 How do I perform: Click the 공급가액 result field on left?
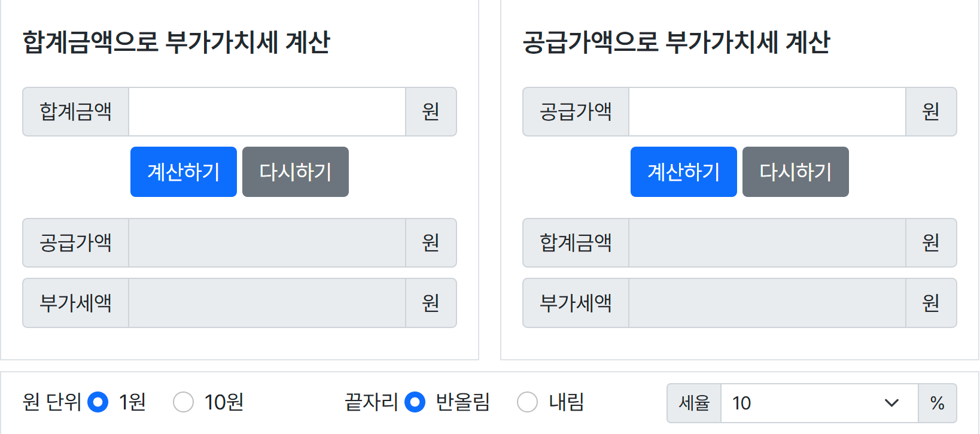(x=267, y=242)
